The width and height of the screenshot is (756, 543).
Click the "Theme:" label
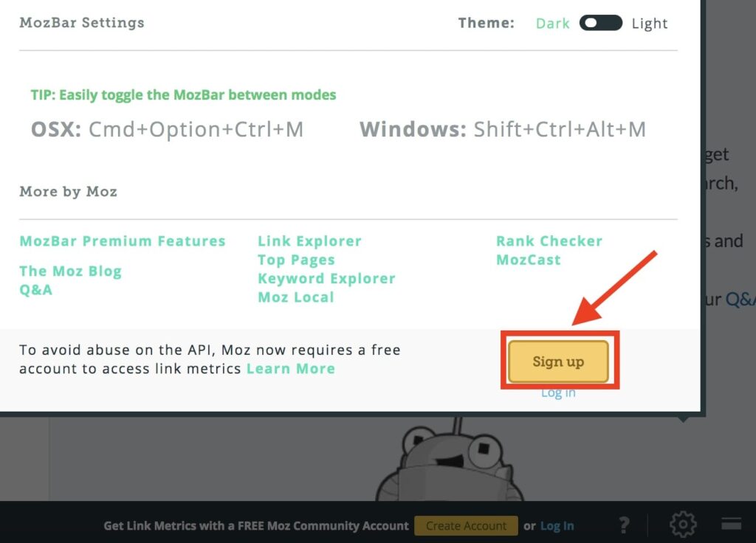[486, 23]
